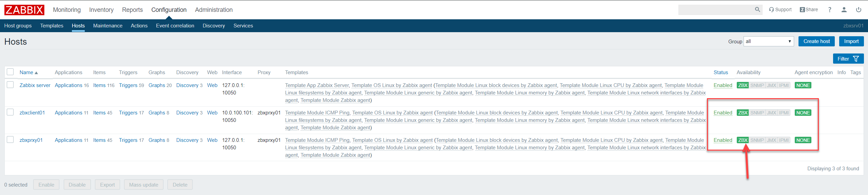Toggle Enabled status of Zabbix server
The image size is (868, 195).
tap(723, 85)
